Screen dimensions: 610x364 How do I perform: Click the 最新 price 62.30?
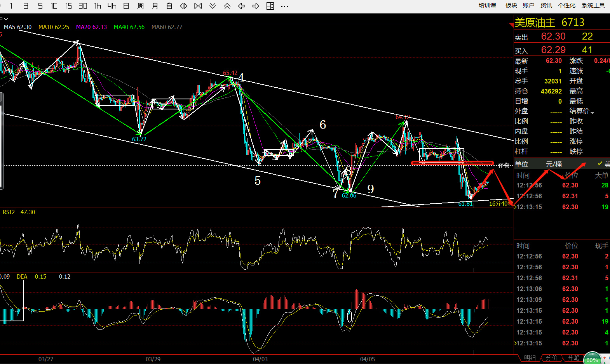click(554, 61)
